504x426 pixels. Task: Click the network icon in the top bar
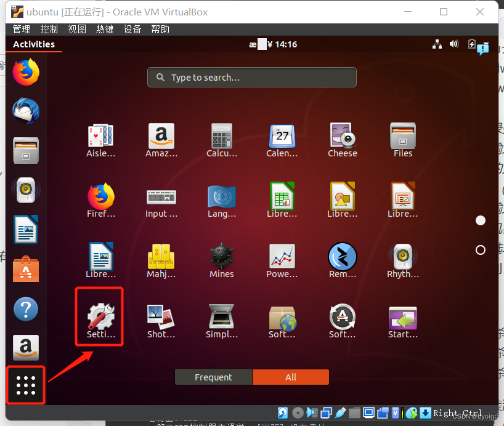pos(437,44)
